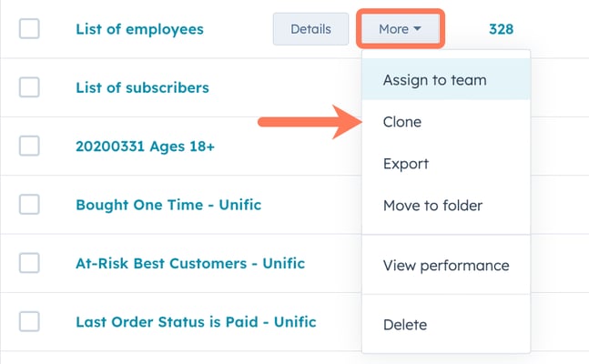Check the At-Risk Best Customers checkbox
This screenshot has height=364, width=589.
29,263
